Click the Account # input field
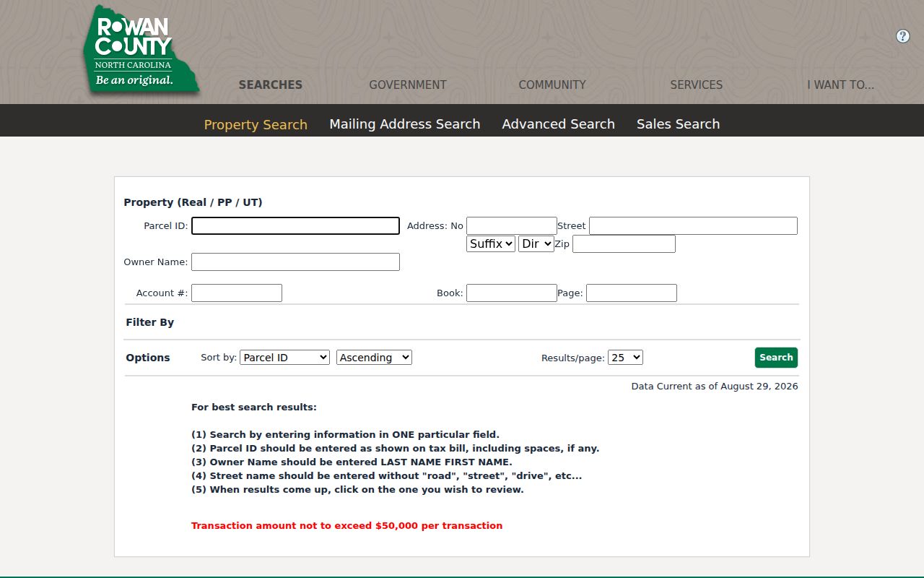The image size is (924, 578). 237,293
